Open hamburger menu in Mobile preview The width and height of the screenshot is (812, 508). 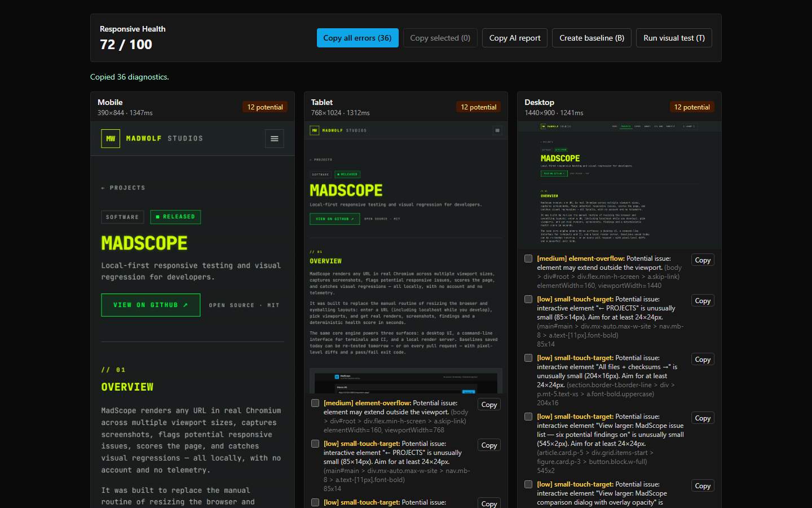(275, 138)
